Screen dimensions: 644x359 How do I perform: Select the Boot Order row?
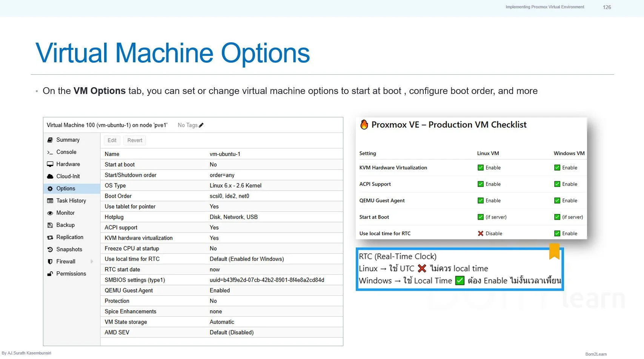[x=222, y=196]
